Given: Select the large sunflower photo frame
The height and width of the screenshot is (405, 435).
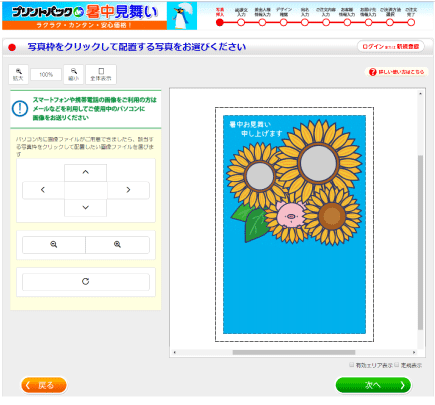Looking at the screenshot, I should coord(318,163).
